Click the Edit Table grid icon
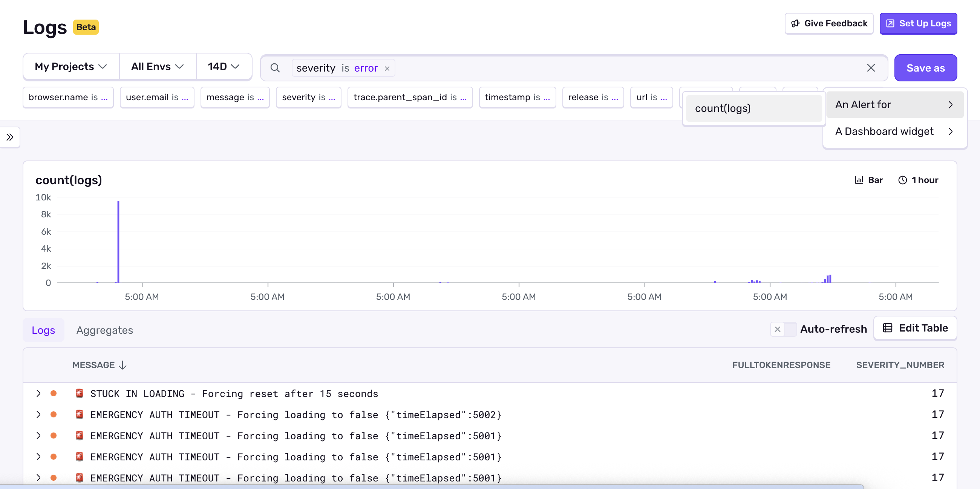This screenshot has width=980, height=489. [x=888, y=328]
